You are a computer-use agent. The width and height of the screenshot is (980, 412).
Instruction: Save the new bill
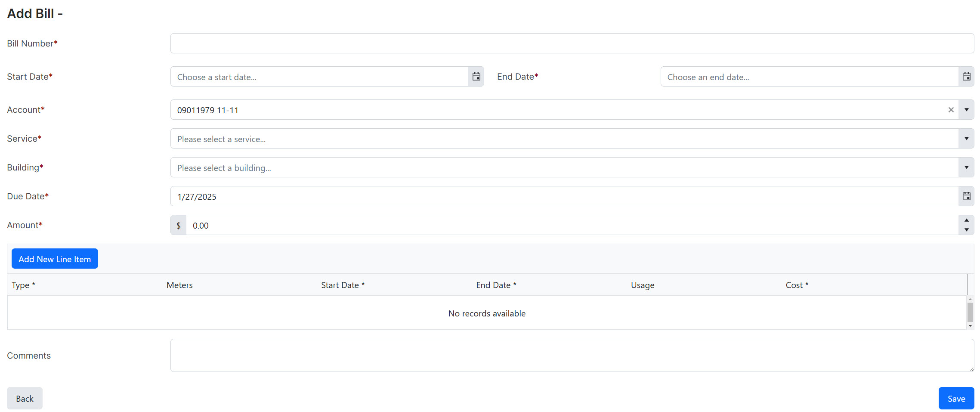pos(956,398)
